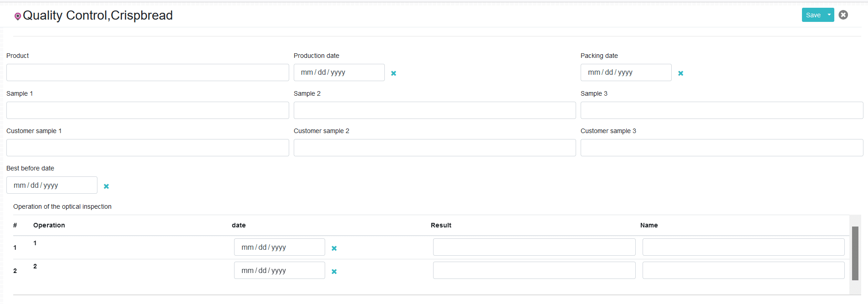Clear the Production date field

[x=393, y=73]
